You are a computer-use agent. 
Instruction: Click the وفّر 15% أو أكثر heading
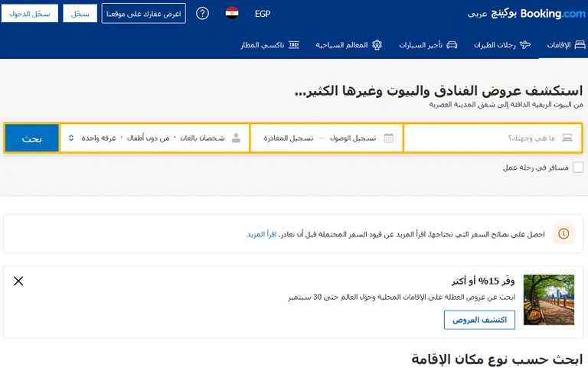coord(483,281)
